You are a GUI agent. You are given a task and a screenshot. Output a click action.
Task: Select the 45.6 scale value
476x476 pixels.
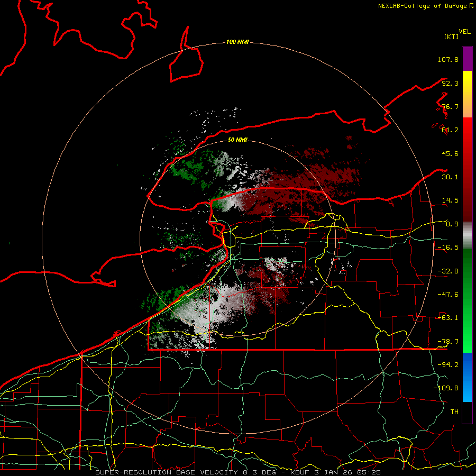point(450,153)
